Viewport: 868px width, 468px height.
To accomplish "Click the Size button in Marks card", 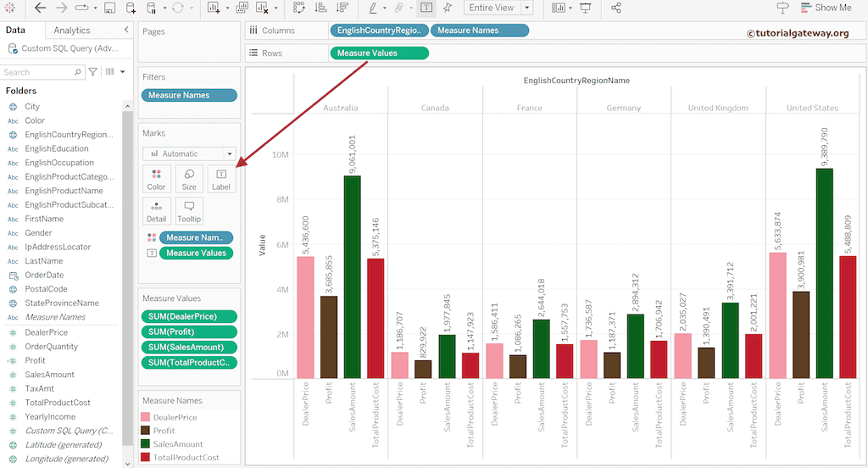I will [x=189, y=179].
